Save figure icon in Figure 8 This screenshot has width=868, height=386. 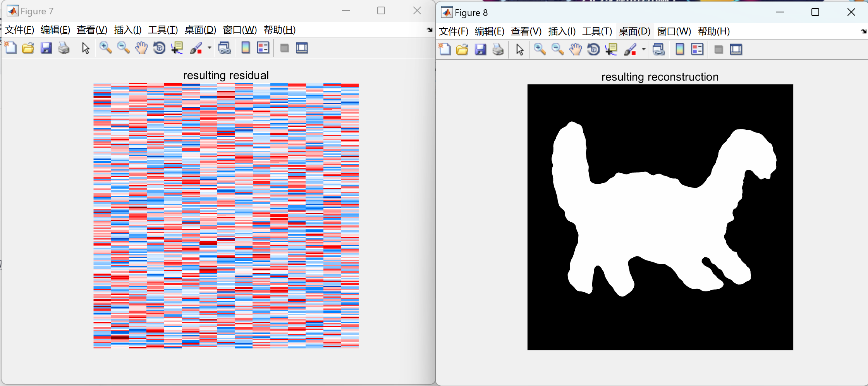click(481, 50)
